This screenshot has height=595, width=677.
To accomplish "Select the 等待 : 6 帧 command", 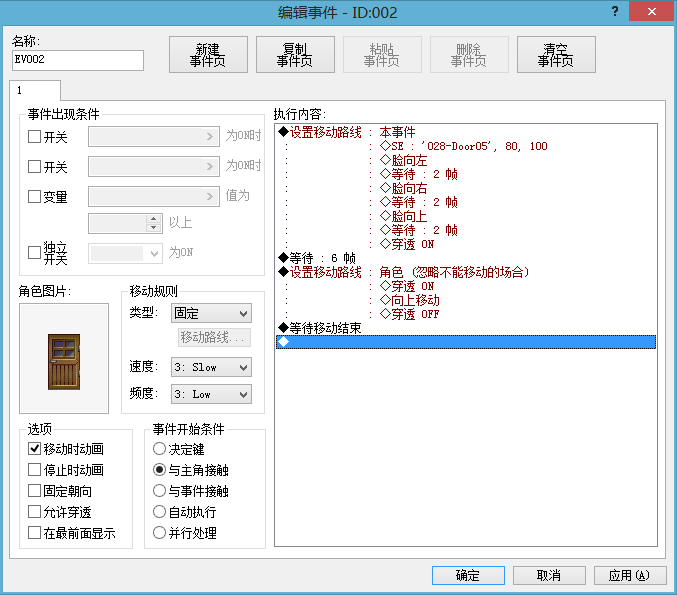I will tap(466, 258).
